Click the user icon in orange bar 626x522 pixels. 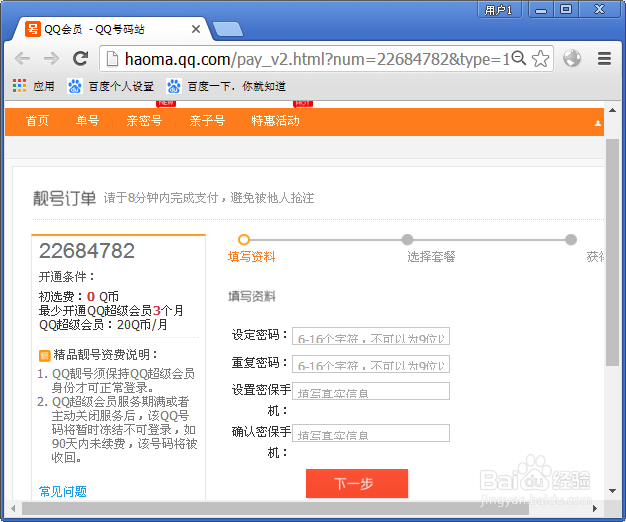tap(598, 123)
